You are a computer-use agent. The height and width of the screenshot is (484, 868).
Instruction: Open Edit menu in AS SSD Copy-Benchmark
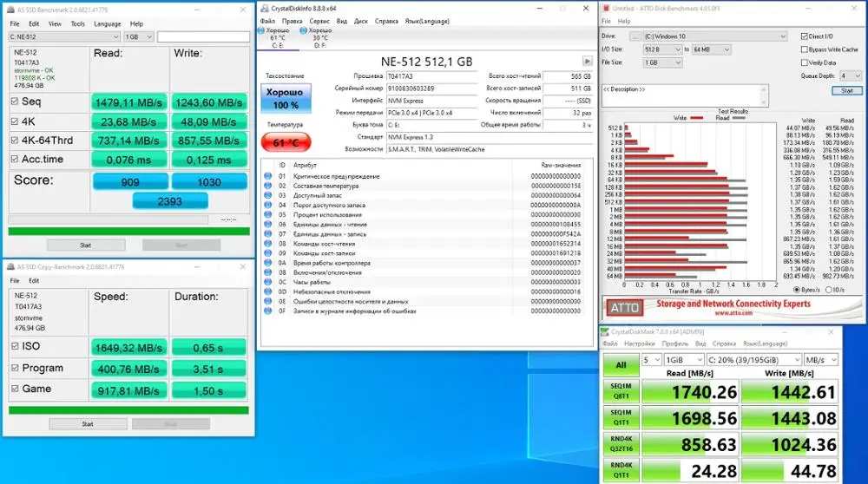34,280
